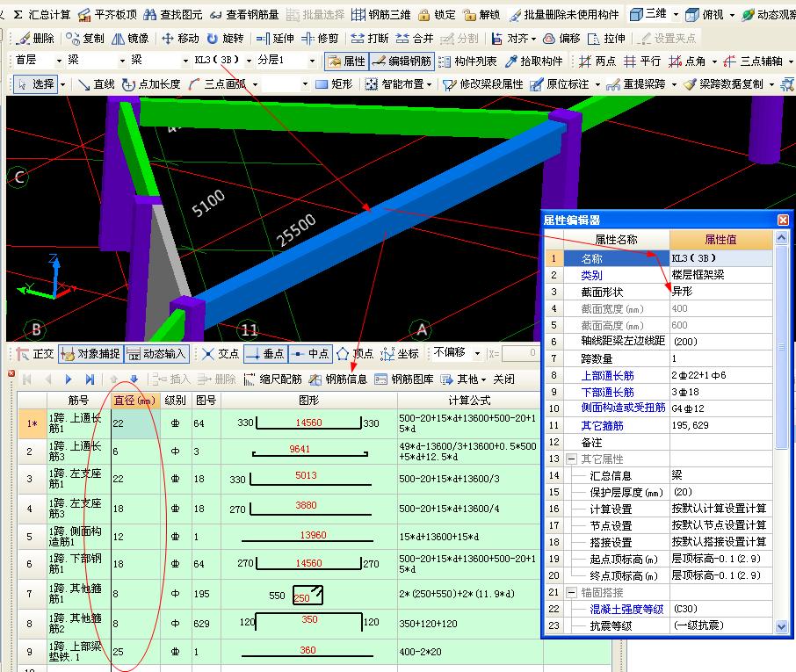Click 修改梁段属性 button
The height and width of the screenshot is (672, 796).
(482, 84)
